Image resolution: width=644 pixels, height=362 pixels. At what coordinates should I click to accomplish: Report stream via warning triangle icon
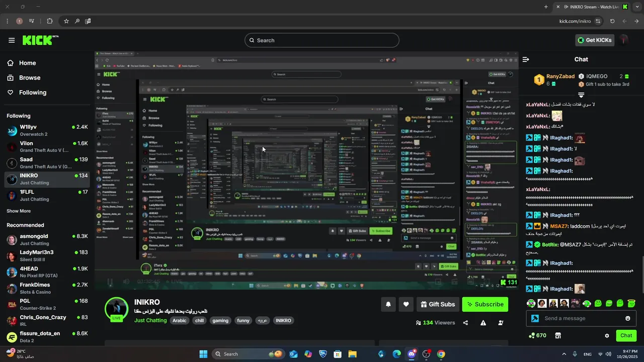(x=483, y=323)
